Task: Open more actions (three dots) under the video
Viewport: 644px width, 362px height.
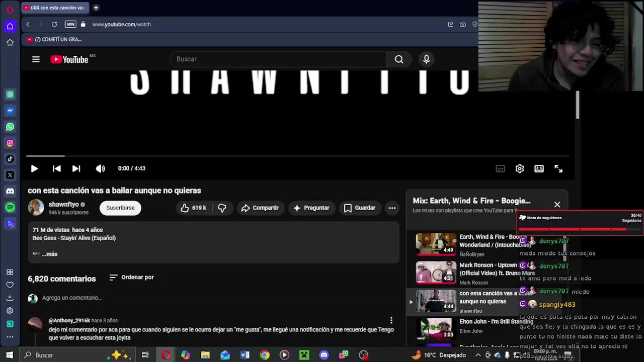Action: [x=392, y=208]
